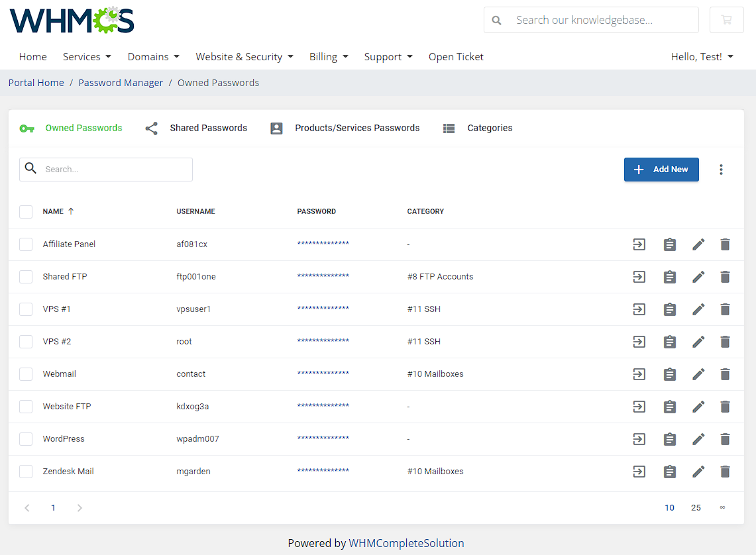Viewport: 756px width, 555px height.
Task: Expand the Support dropdown menu
Action: click(388, 57)
